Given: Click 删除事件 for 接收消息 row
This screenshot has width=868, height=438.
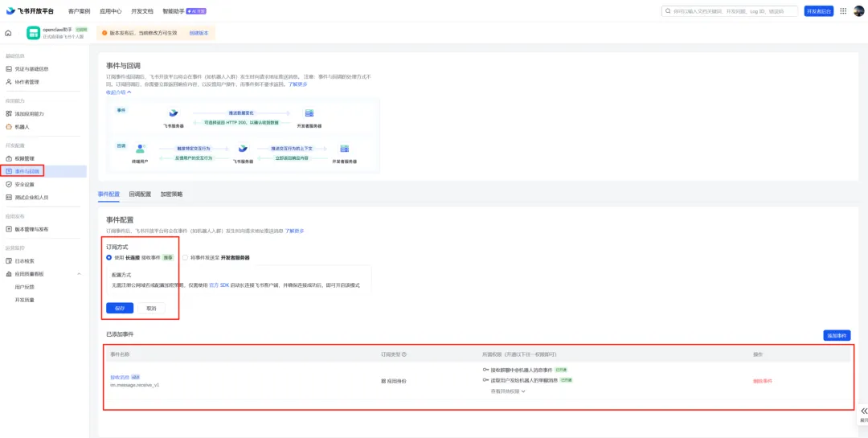Looking at the screenshot, I should tap(762, 381).
